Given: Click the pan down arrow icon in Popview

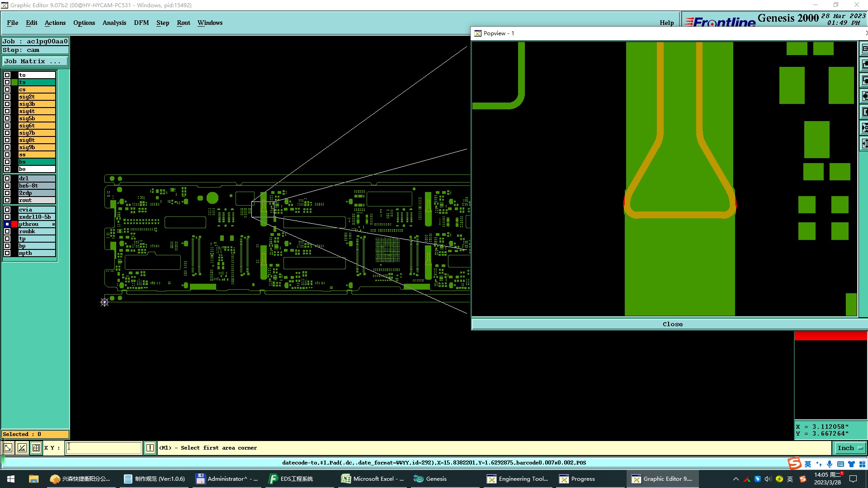Looking at the screenshot, I should [865, 80].
